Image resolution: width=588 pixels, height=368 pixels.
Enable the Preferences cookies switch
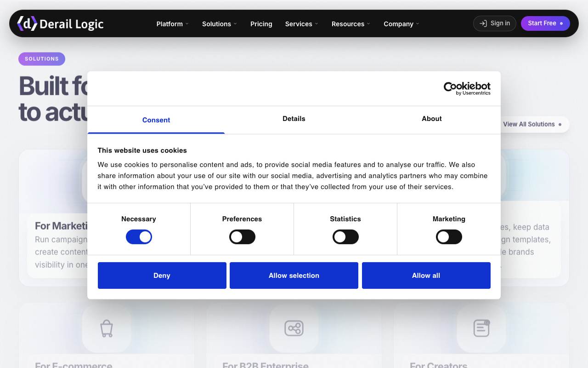click(242, 237)
